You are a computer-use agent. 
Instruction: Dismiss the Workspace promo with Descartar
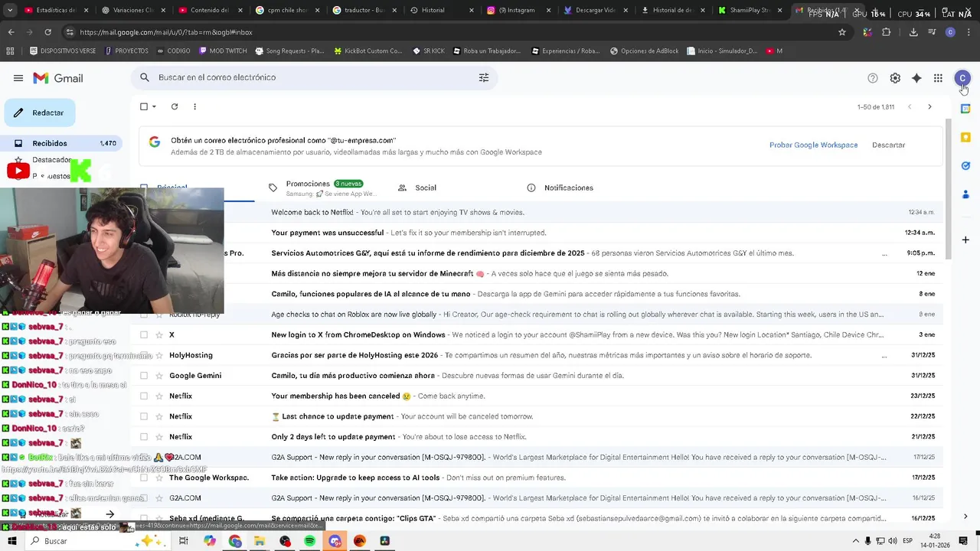coord(888,145)
